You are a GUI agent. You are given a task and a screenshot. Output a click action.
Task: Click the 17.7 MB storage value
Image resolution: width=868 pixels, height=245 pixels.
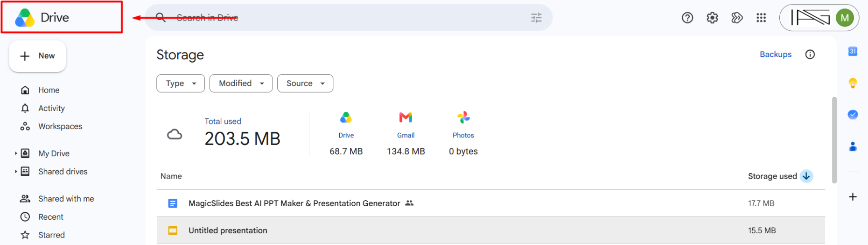point(761,203)
